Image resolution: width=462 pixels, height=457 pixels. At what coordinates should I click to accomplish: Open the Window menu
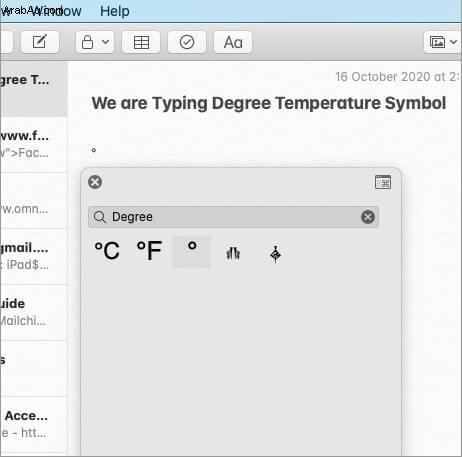[57, 11]
